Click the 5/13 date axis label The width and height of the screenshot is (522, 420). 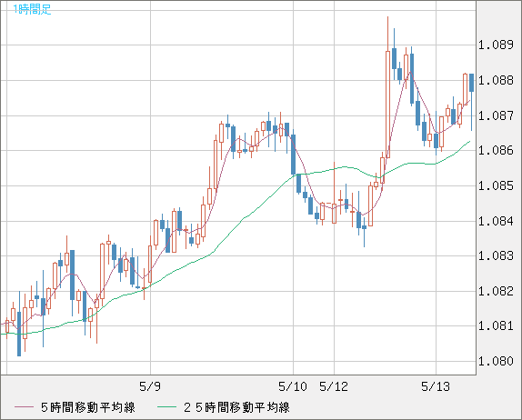click(x=436, y=386)
